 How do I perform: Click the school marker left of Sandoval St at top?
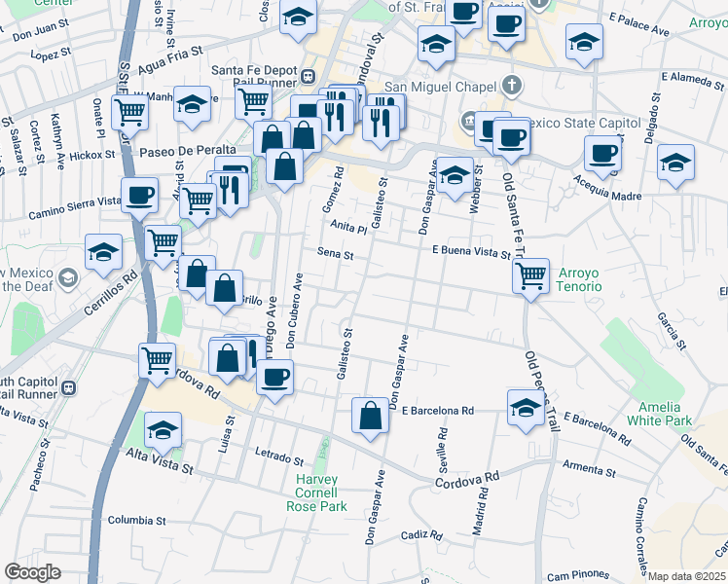point(298,19)
